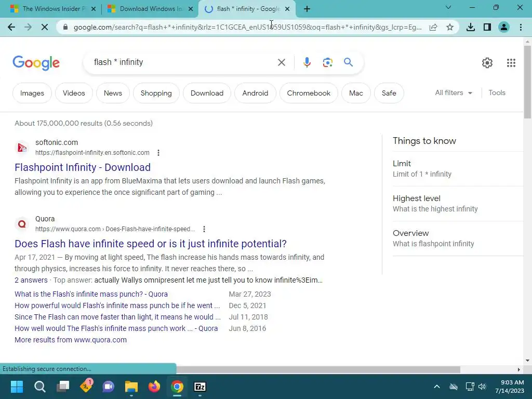
Task: Open Does Flash have infinite speed result
Action: (151, 244)
